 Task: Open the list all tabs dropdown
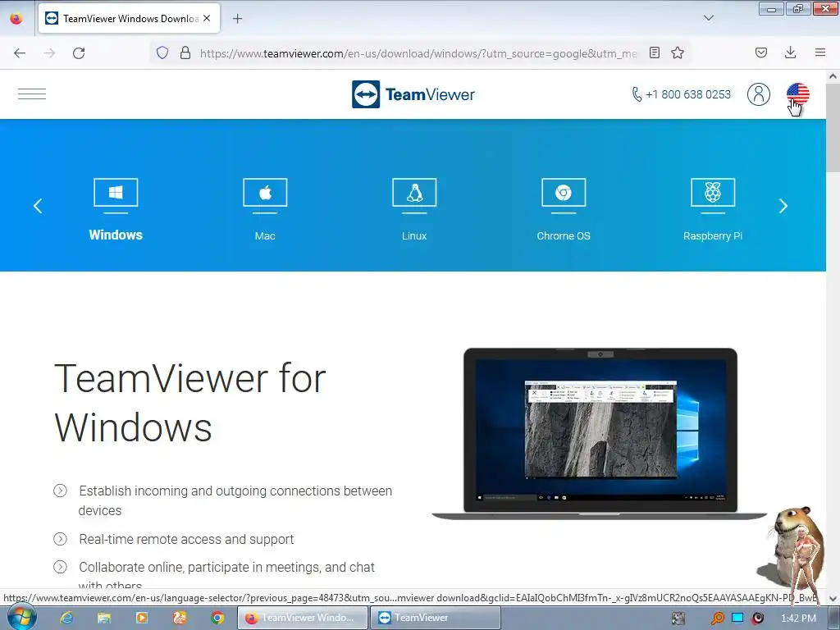click(708, 18)
